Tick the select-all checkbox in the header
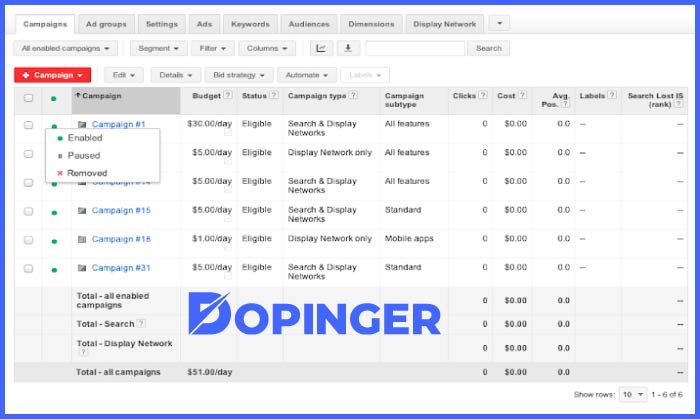Image resolution: width=700 pixels, height=419 pixels. [x=28, y=98]
